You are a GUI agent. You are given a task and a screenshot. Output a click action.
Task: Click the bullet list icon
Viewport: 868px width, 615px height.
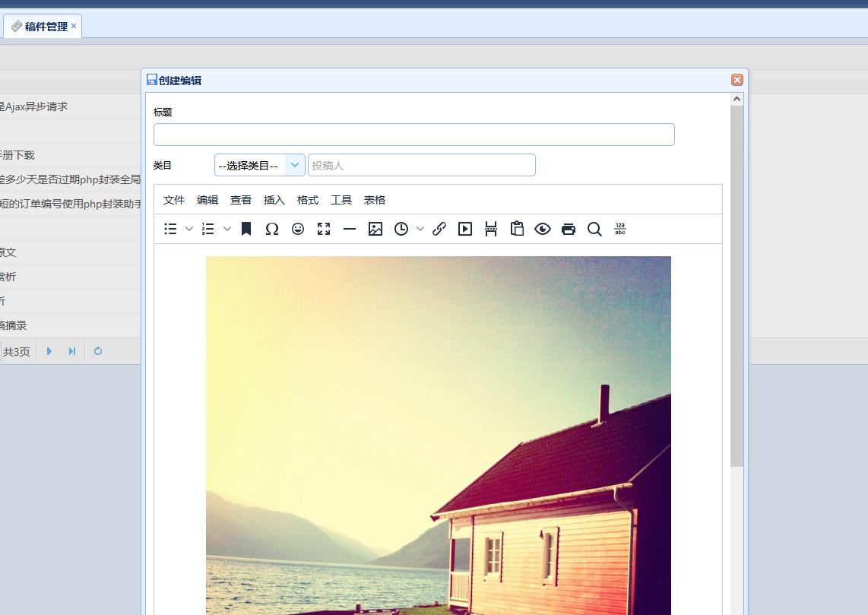tap(170, 229)
